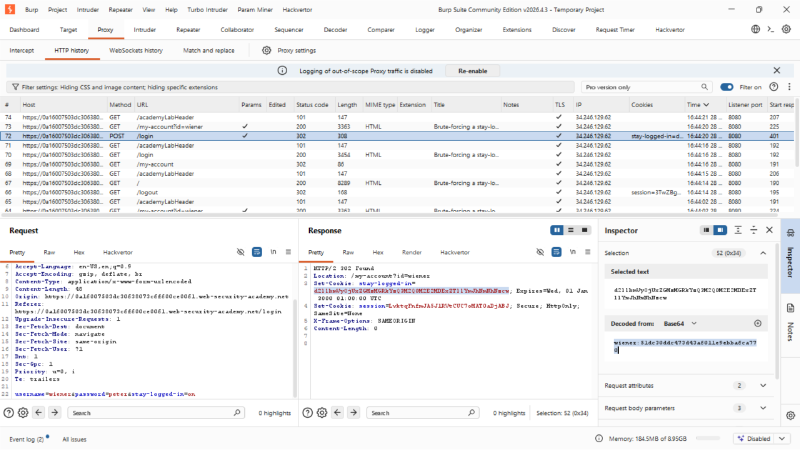Open help icon under the Response panel
Viewport: 800px width, 450px height.
click(308, 413)
